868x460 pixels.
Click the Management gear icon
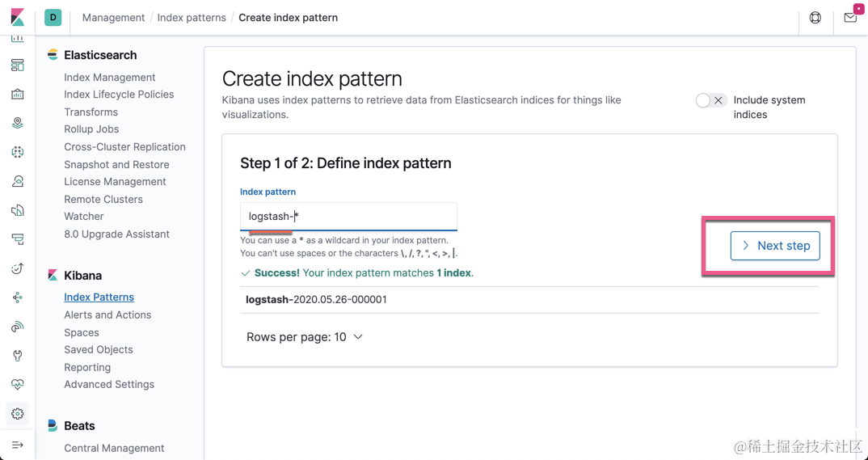click(x=18, y=414)
